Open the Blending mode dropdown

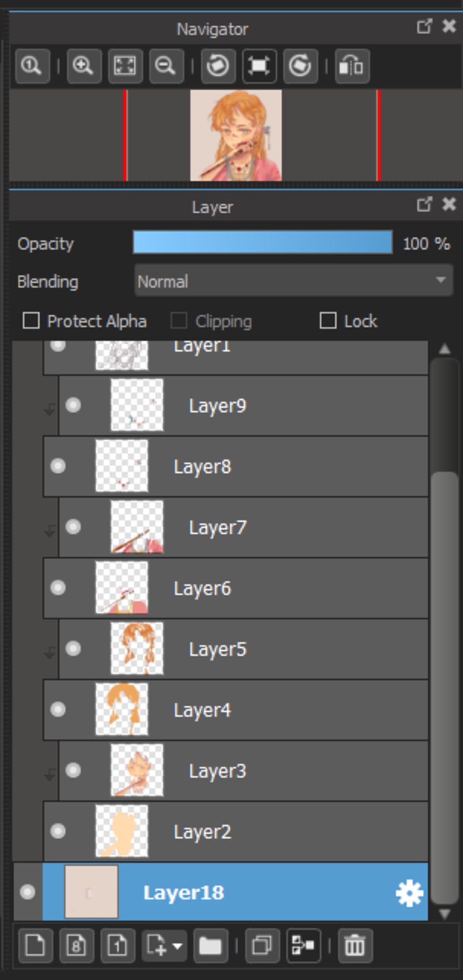tap(294, 281)
